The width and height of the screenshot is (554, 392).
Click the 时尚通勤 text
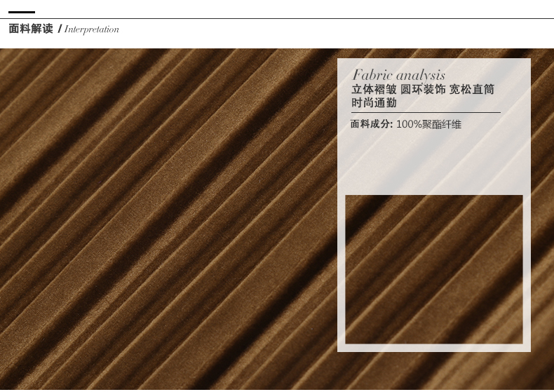pyautogui.click(x=374, y=103)
